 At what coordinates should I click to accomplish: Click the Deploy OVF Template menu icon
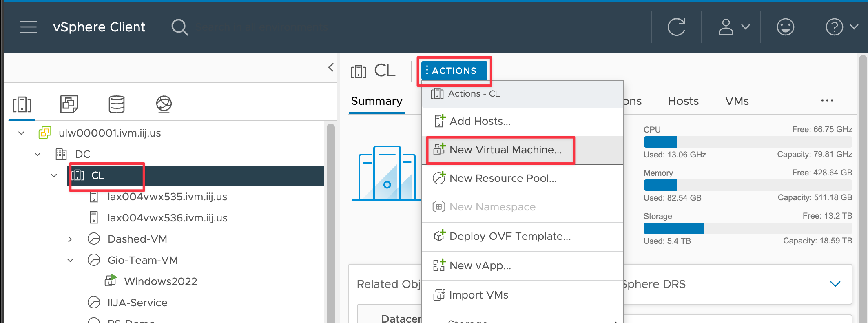(x=439, y=235)
